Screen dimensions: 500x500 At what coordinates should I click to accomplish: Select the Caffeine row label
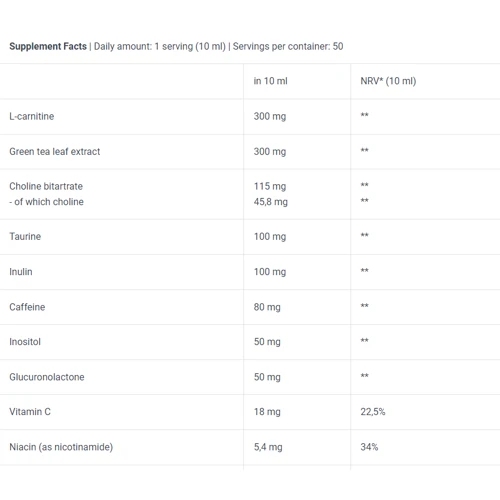pyautogui.click(x=27, y=307)
